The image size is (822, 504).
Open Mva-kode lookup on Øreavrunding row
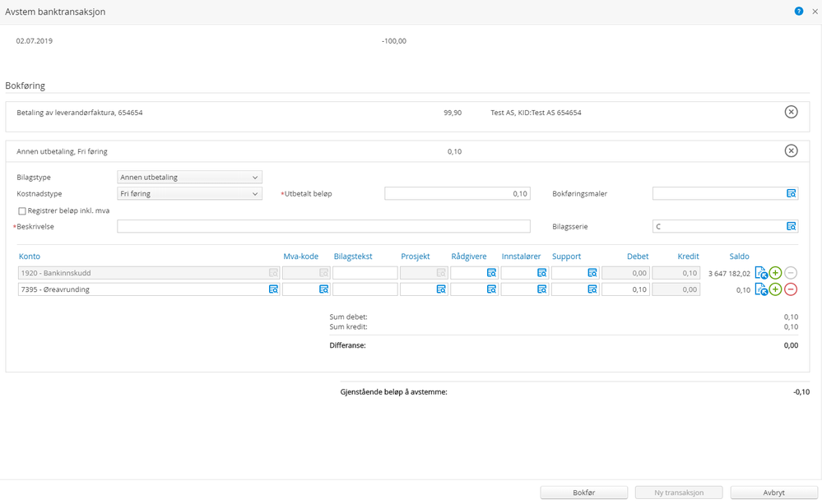pos(323,289)
